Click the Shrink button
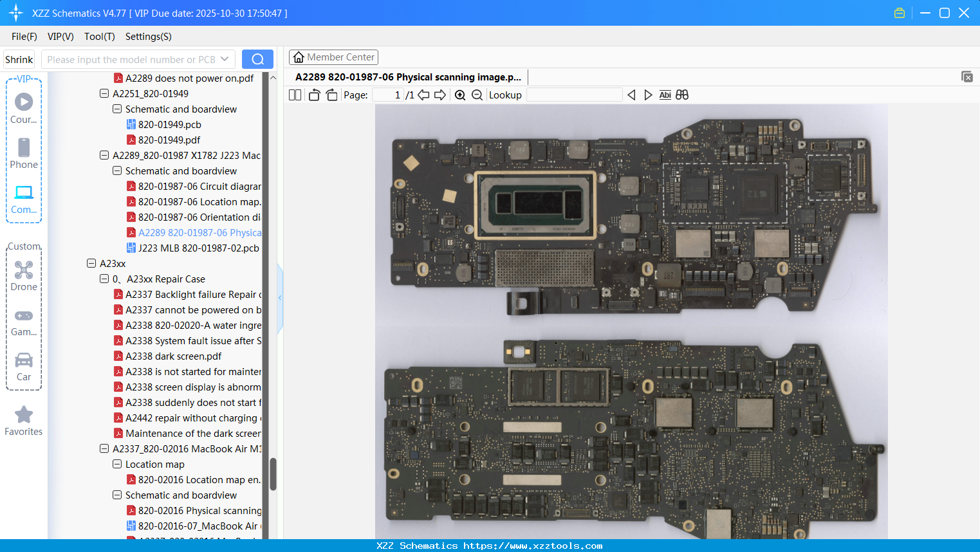The width and height of the screenshot is (980, 552). (x=19, y=59)
